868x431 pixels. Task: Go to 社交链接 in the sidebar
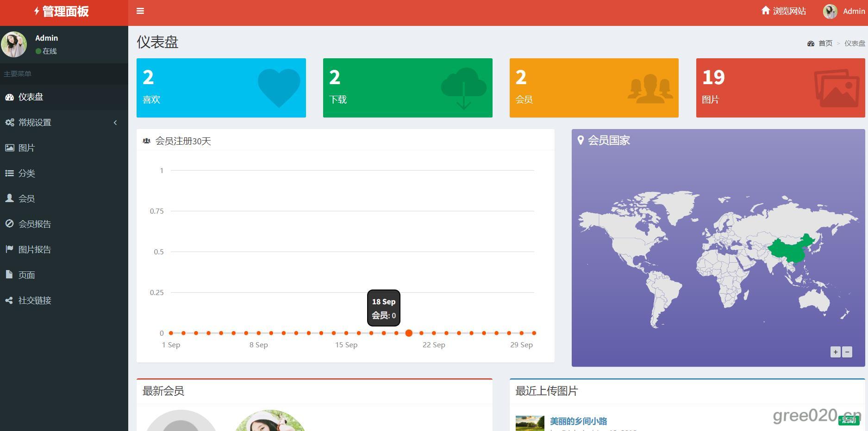point(34,301)
